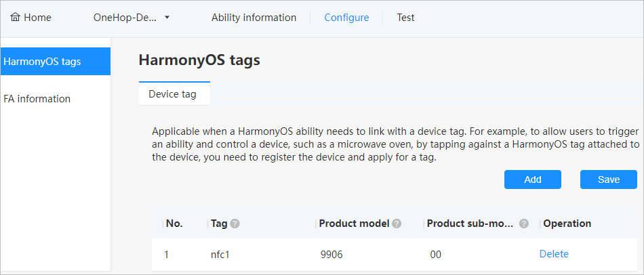Select HarmonyOS tags in the sidebar
This screenshot has width=644, height=275.
click(56, 62)
